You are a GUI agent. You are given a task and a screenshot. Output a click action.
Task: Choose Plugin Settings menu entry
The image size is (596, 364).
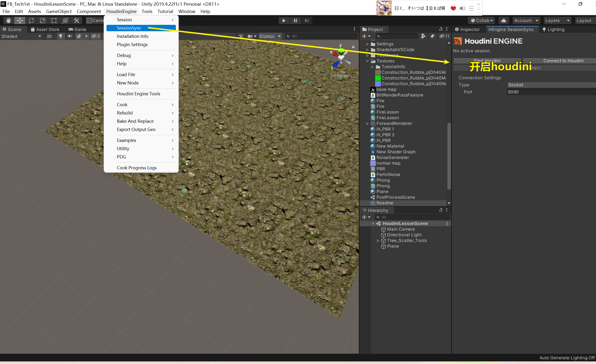(x=132, y=44)
